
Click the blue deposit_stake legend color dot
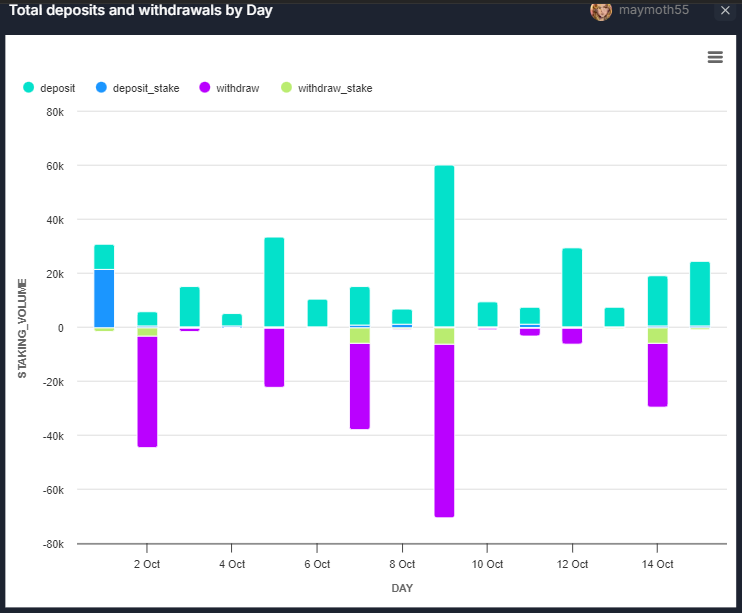101,88
